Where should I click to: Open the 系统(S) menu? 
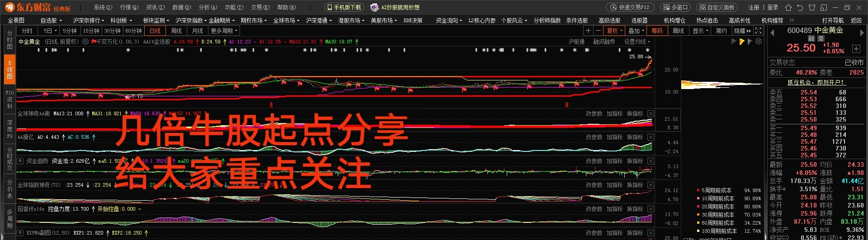click(x=103, y=7)
